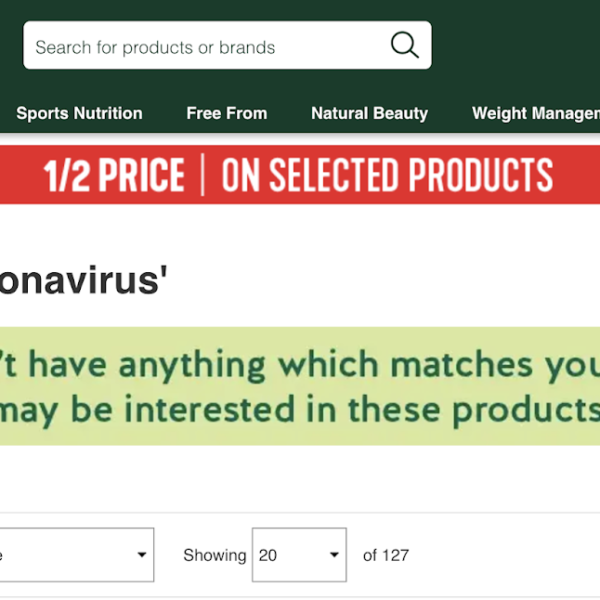600x600 pixels.
Task: Click 'ON SELECTED PRODUCTS' promo text
Action: click(387, 176)
